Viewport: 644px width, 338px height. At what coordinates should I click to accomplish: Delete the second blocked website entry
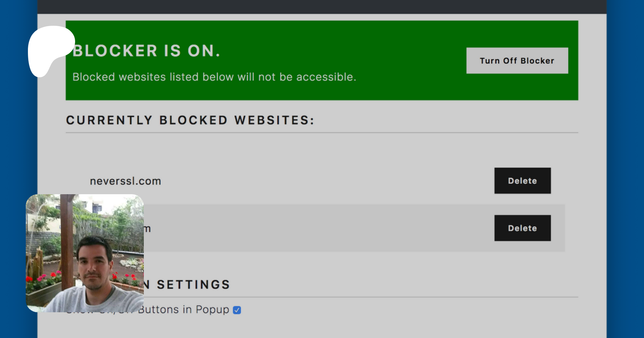point(522,228)
